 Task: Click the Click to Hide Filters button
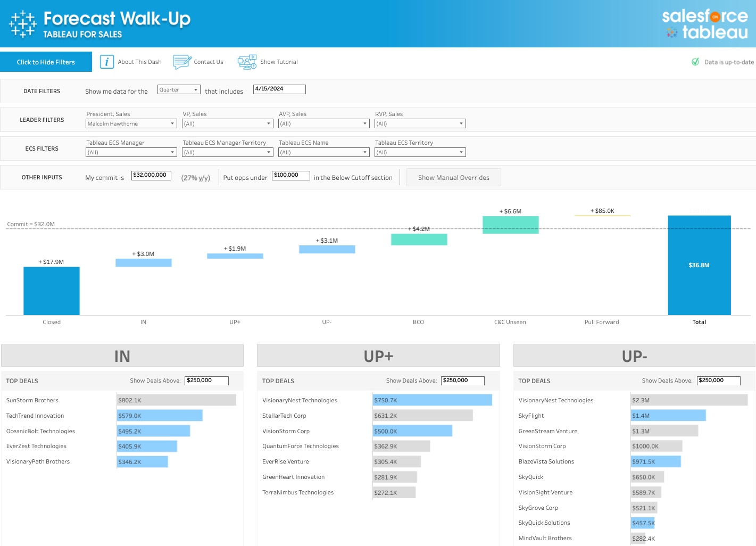[x=46, y=62]
